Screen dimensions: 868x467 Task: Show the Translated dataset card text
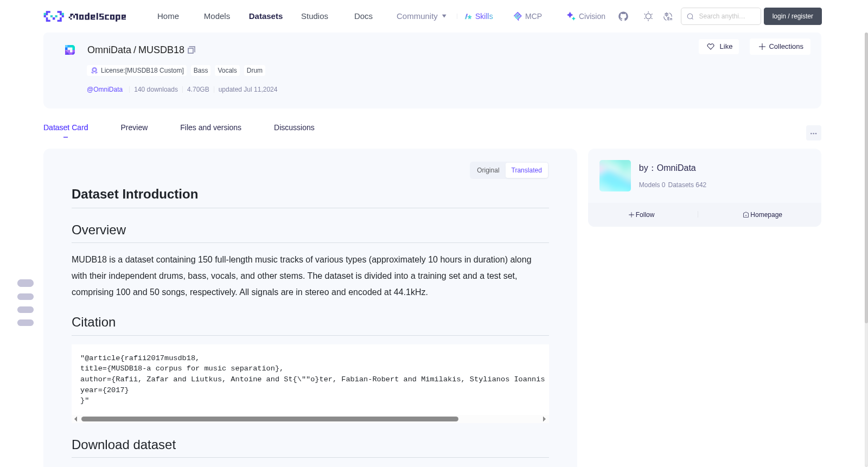click(x=526, y=170)
